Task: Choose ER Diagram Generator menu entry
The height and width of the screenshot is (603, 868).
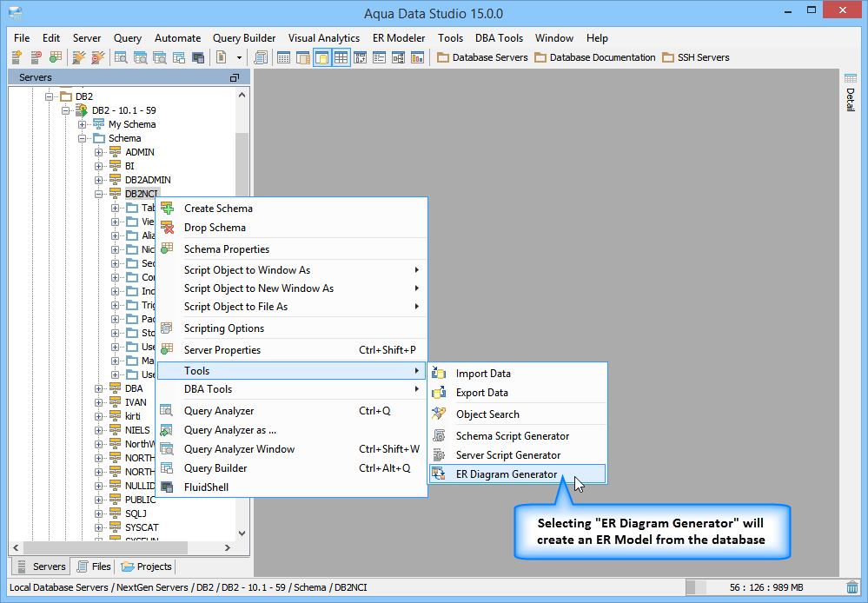Action: tap(518, 474)
